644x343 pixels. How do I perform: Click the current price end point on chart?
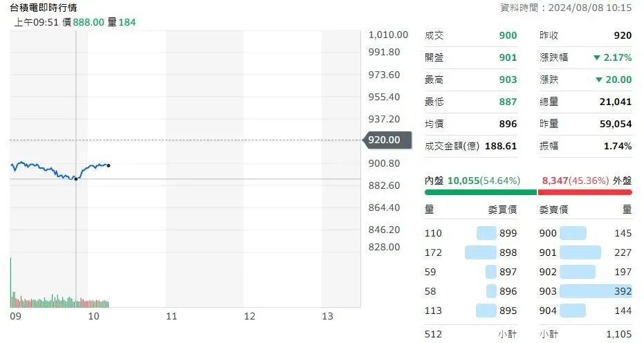(x=109, y=165)
